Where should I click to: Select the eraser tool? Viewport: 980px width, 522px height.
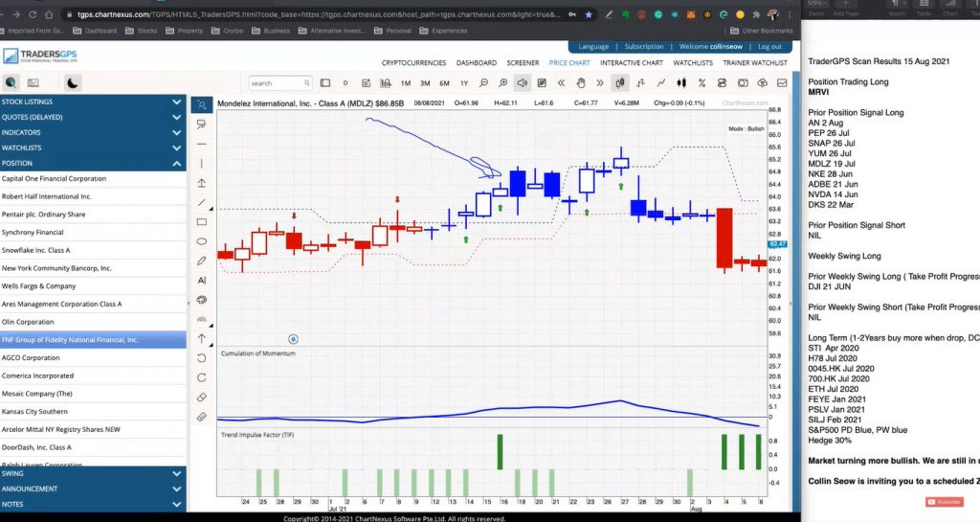pyautogui.click(x=201, y=397)
